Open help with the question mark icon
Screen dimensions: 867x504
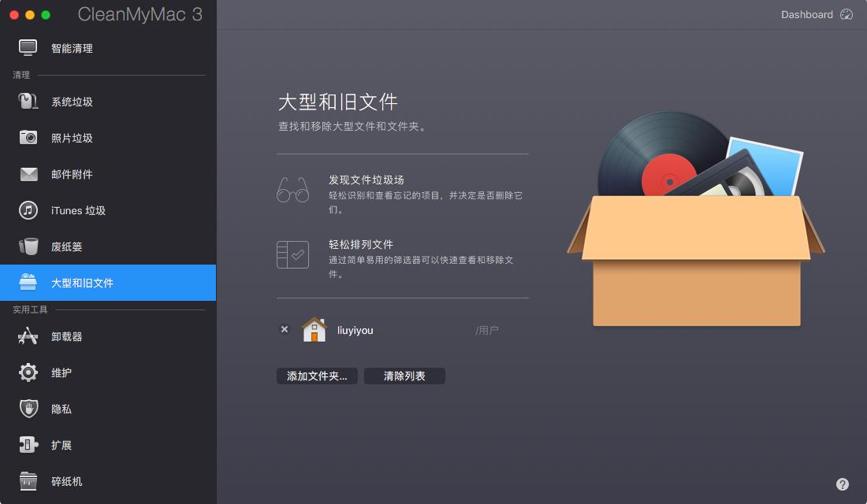click(842, 484)
